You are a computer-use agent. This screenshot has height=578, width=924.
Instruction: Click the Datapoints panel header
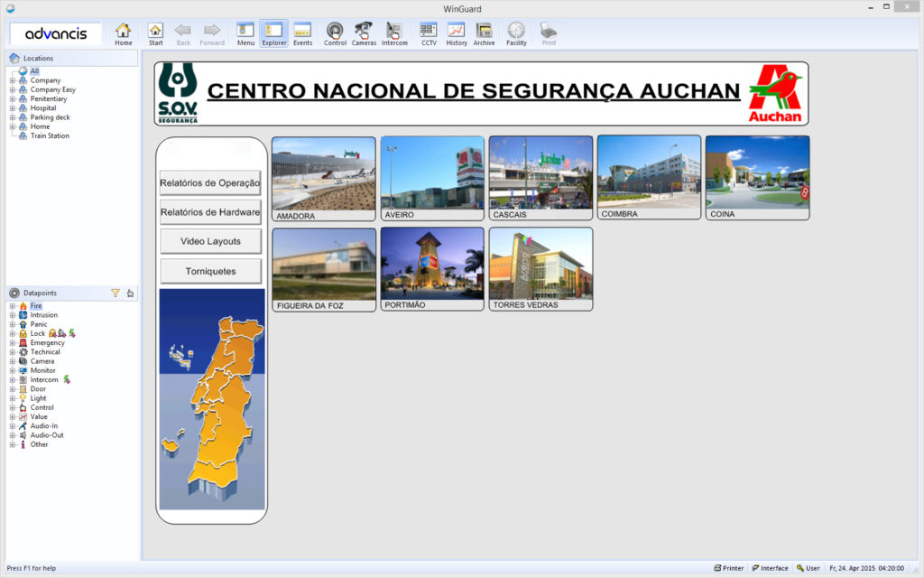(72, 294)
